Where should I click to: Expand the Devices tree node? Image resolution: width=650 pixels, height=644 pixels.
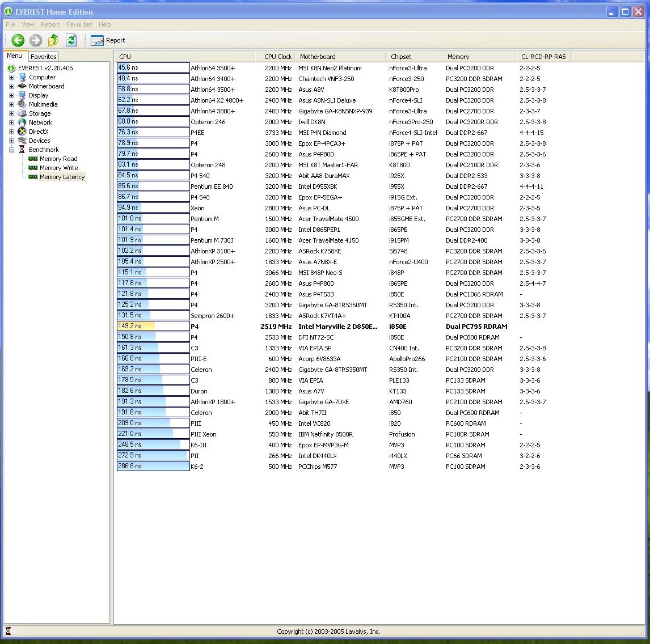[x=11, y=141]
